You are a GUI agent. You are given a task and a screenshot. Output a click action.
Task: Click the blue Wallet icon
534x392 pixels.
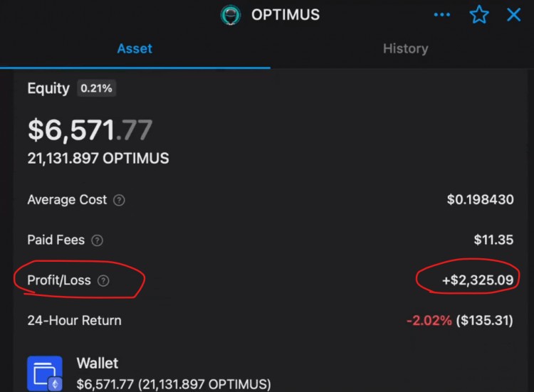(x=45, y=374)
